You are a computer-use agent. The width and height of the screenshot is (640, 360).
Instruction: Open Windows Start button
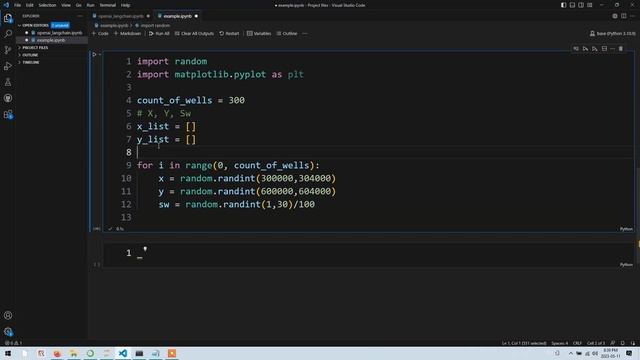pyautogui.click(x=8, y=353)
